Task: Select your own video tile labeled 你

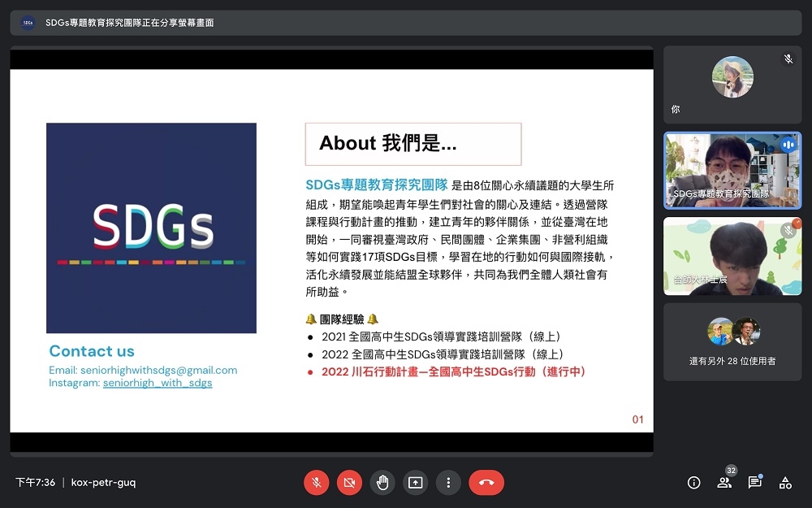Action: (732, 85)
